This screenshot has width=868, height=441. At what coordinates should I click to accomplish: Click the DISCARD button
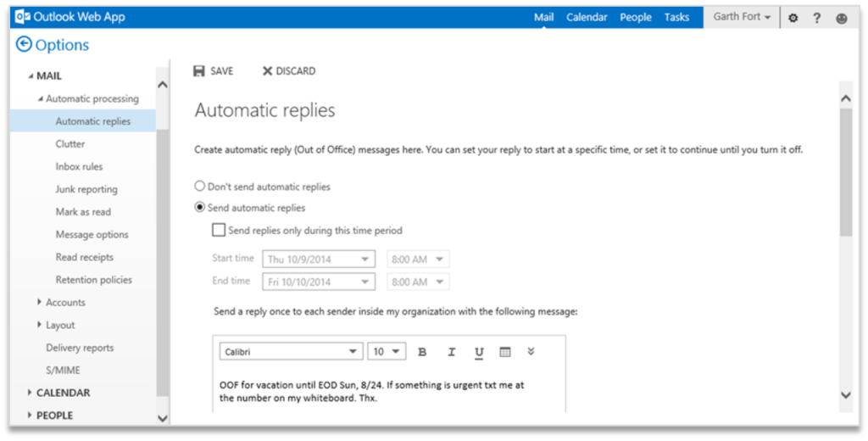(x=288, y=71)
